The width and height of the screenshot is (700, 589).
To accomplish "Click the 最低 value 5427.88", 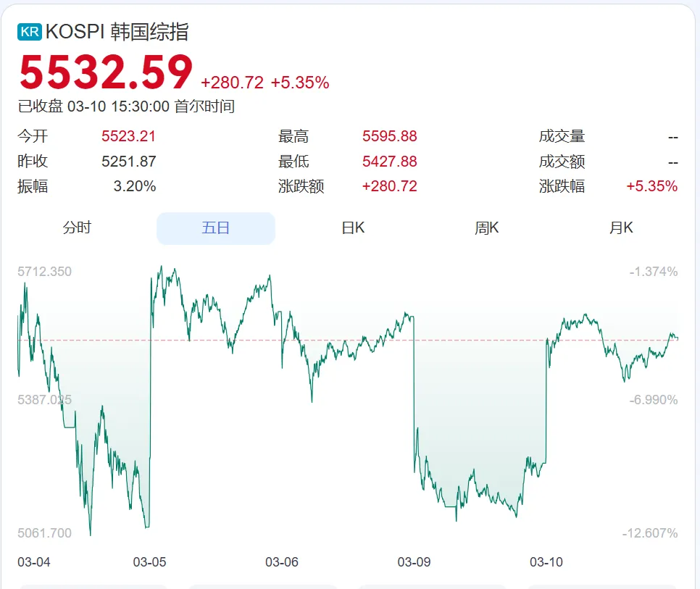I will 389,162.
